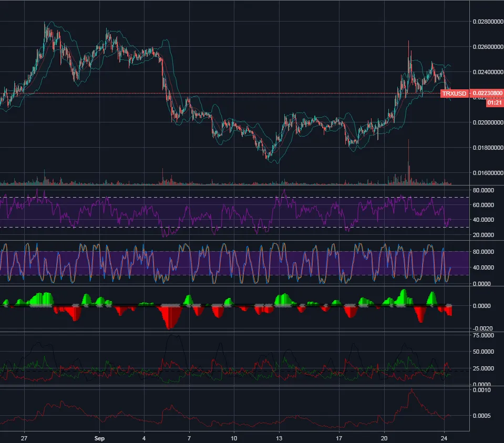
Task: Click the 0.0005 scale label
Action: [482, 416]
